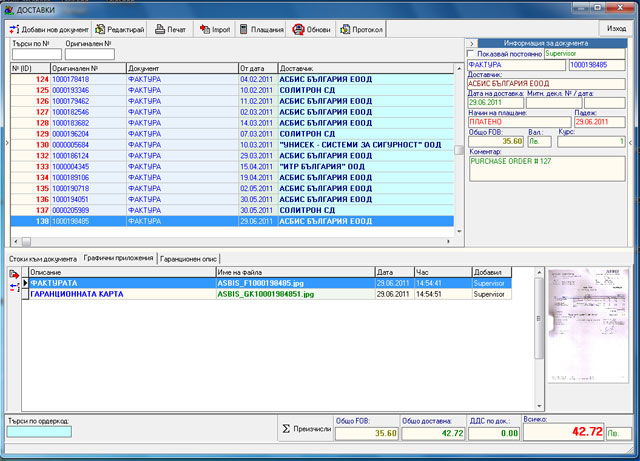Sort by От дата column header

point(258,69)
